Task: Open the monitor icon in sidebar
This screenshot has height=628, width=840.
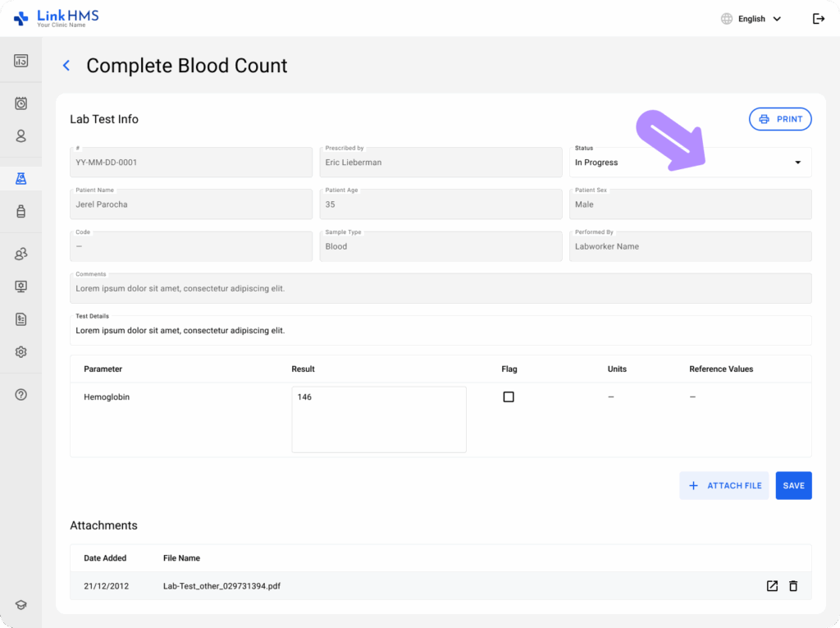Action: tap(21, 286)
